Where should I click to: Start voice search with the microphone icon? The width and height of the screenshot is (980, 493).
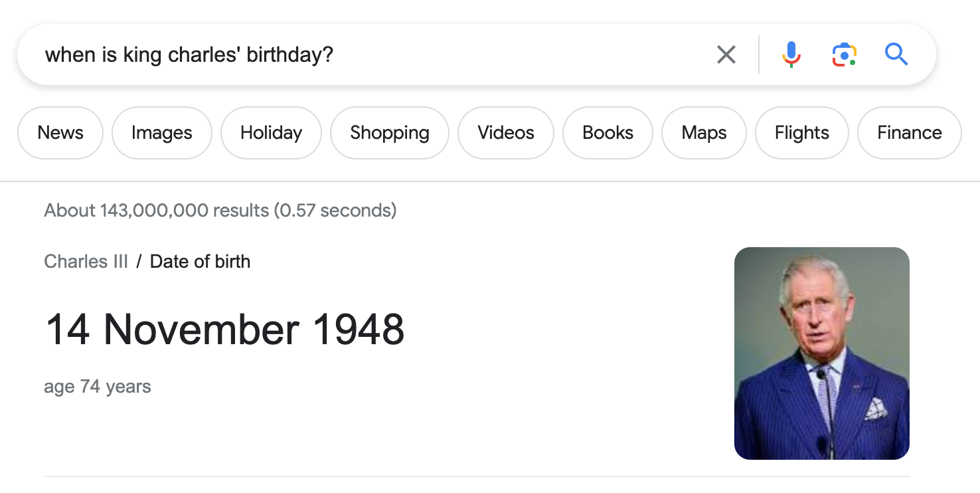[791, 54]
